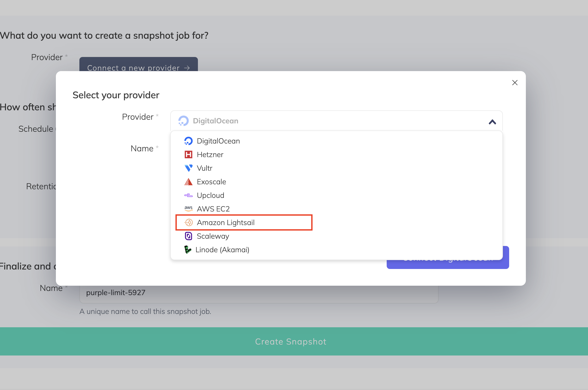Select Linode (Akamai) from the dropdown list
This screenshot has width=588, height=390.
pyautogui.click(x=222, y=250)
